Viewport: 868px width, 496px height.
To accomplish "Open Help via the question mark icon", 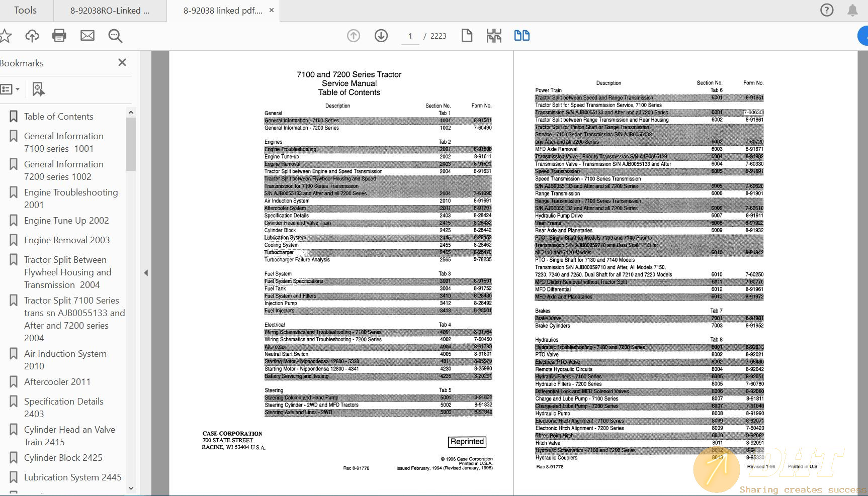I will [x=826, y=10].
